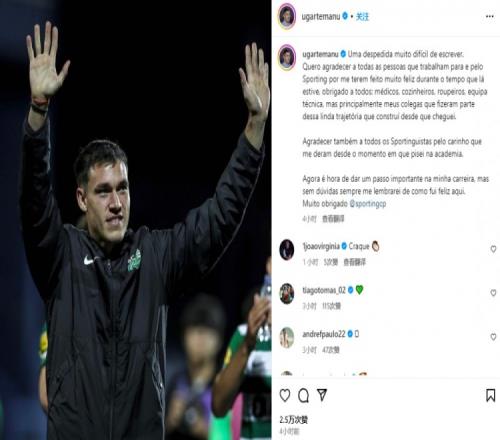View the 2.5万次赞 likes count
Screen dimensions: 500x440
point(294,420)
